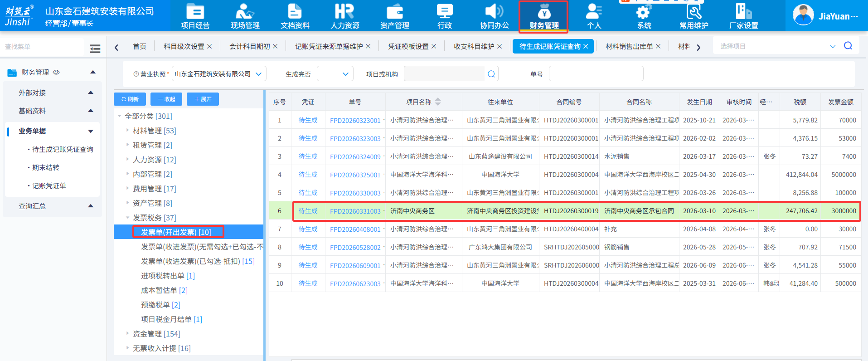This screenshot has height=361, width=868.
Task: Expand the 材料管理 [53] tree node
Action: click(x=127, y=130)
